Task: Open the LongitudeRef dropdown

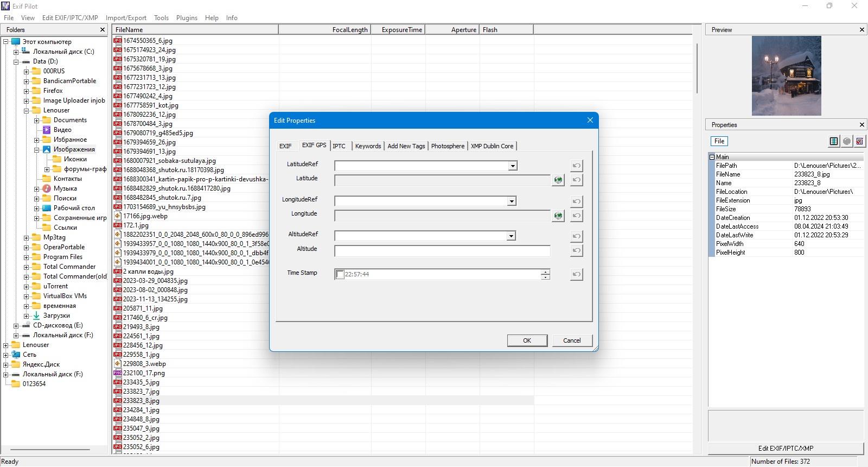Action: tap(512, 201)
